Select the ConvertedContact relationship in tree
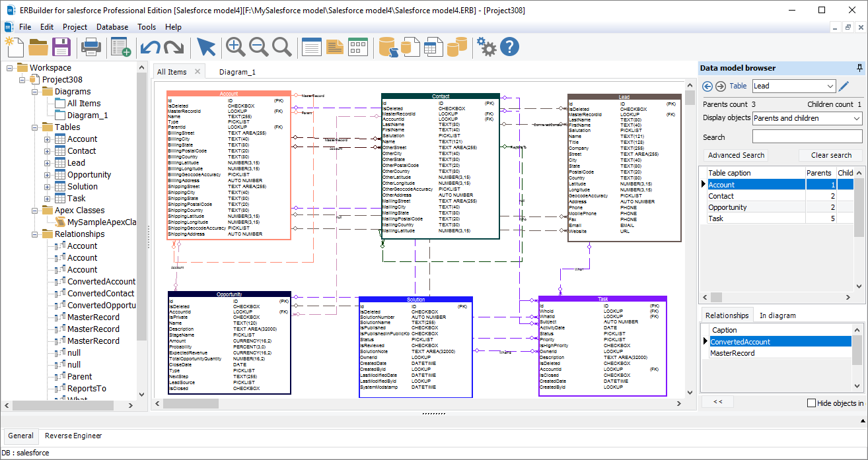The image size is (868, 460). click(x=100, y=294)
